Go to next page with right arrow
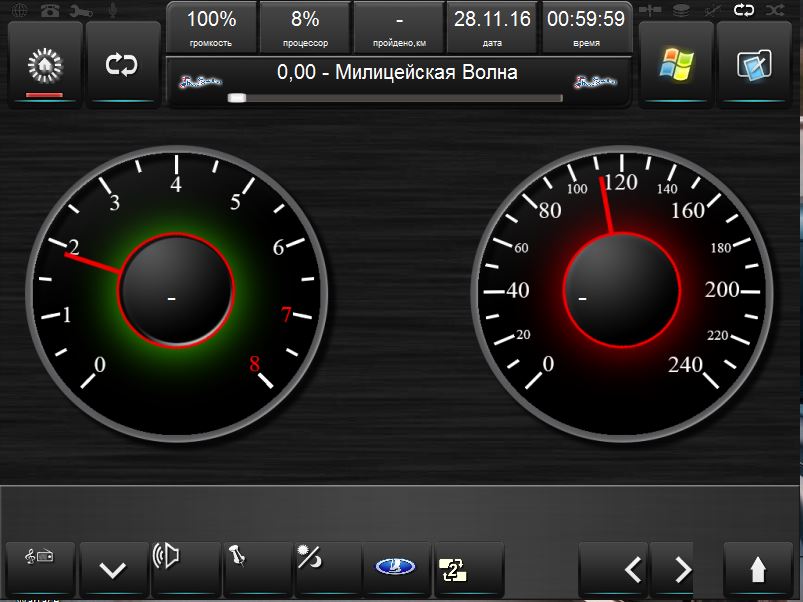 point(684,569)
